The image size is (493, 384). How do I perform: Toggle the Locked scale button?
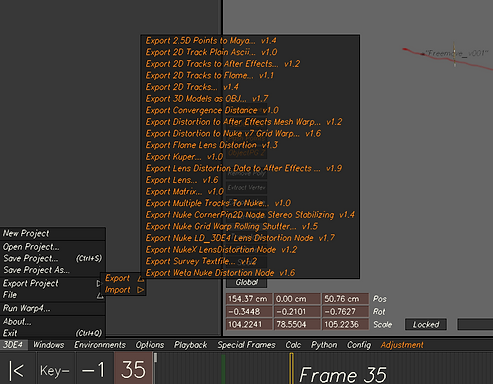pyautogui.click(x=426, y=324)
